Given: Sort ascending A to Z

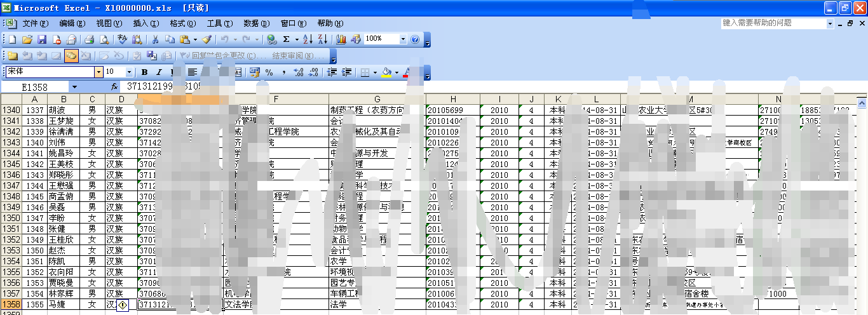Looking at the screenshot, I should coord(308,39).
